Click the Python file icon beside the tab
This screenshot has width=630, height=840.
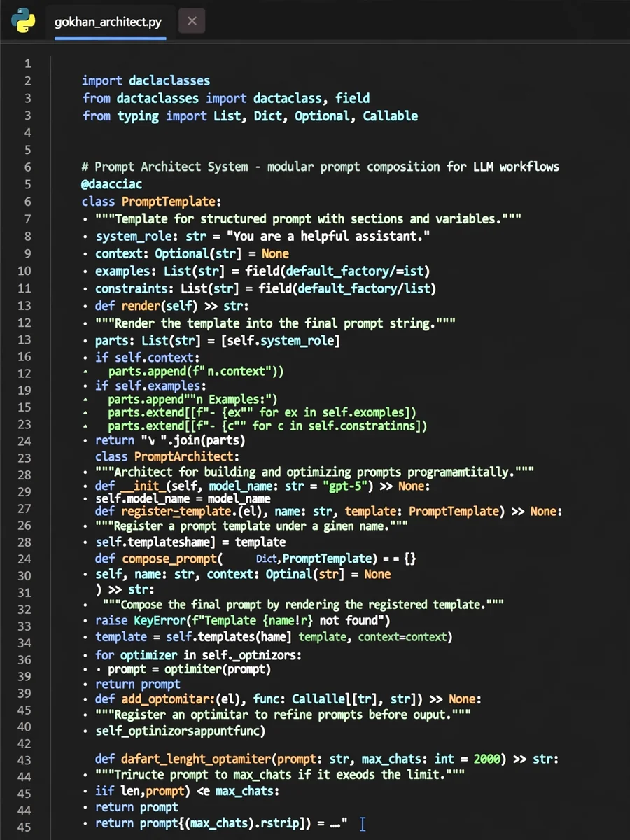point(24,20)
